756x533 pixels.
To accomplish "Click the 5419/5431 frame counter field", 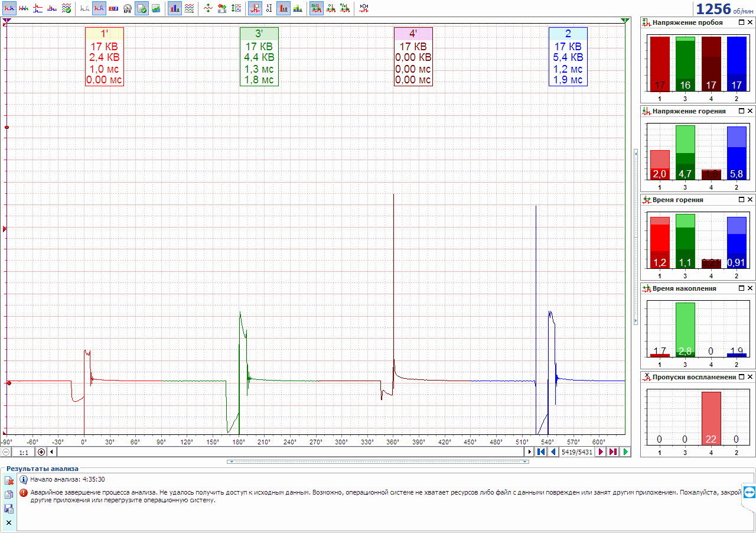I will click(577, 452).
